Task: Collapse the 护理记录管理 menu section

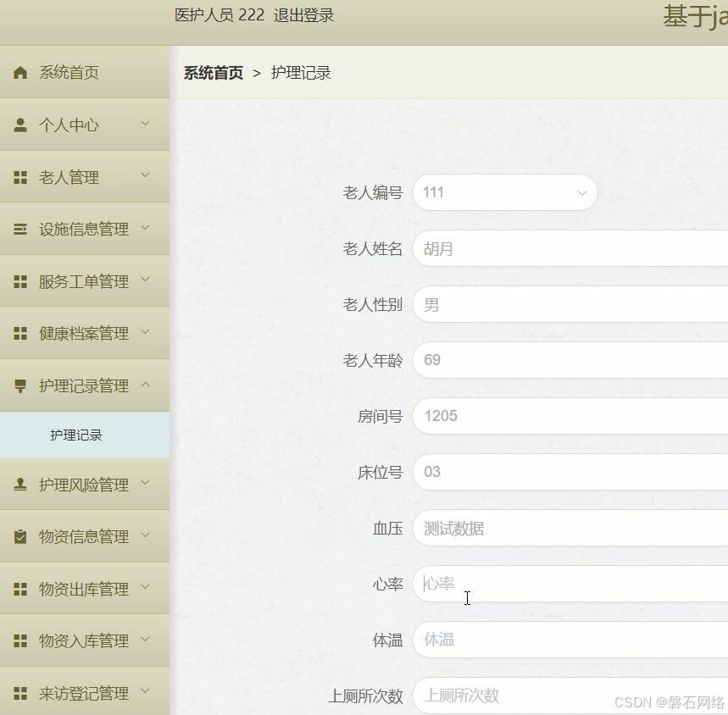Action: point(79,385)
